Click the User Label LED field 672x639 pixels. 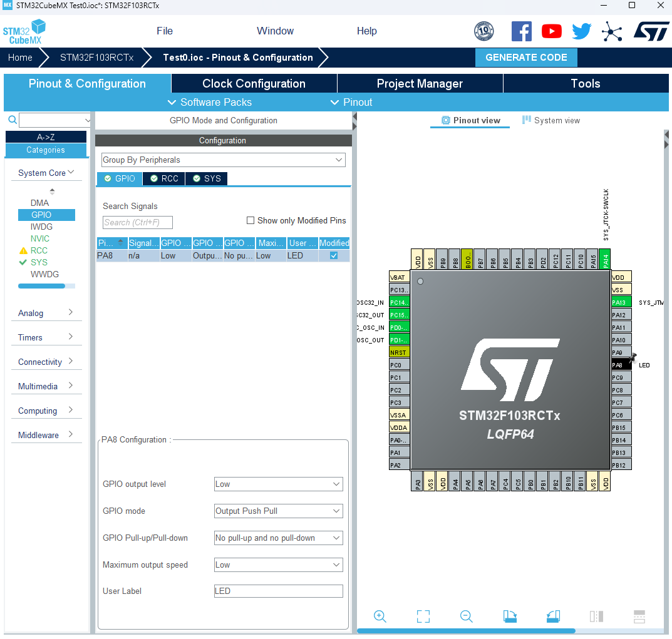click(x=279, y=591)
